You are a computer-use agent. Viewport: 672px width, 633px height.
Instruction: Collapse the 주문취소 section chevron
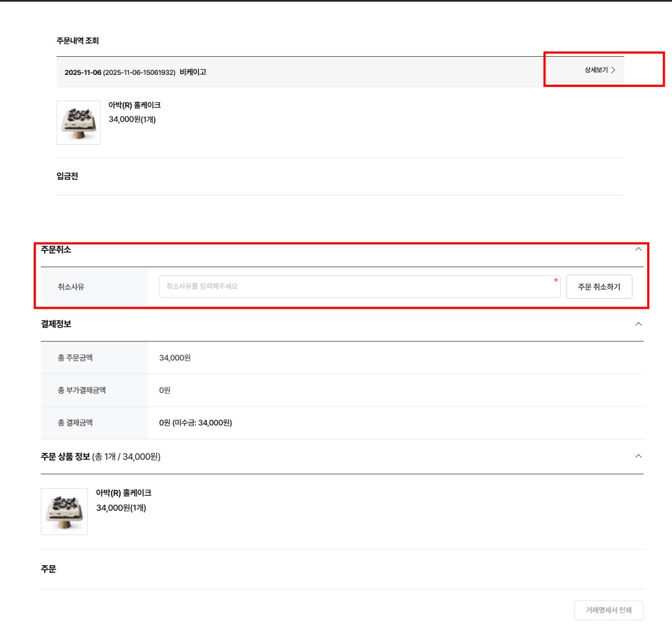[x=638, y=249]
